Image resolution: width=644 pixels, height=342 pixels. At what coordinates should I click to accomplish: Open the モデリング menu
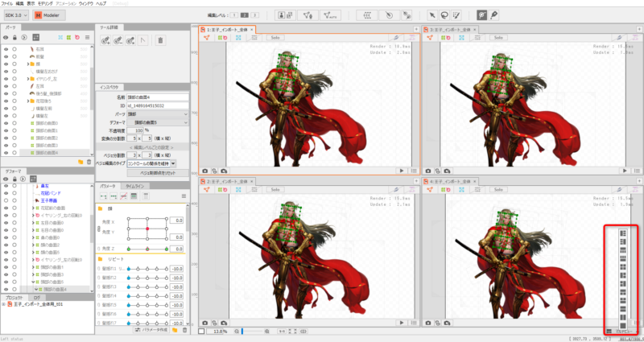[x=45, y=3]
